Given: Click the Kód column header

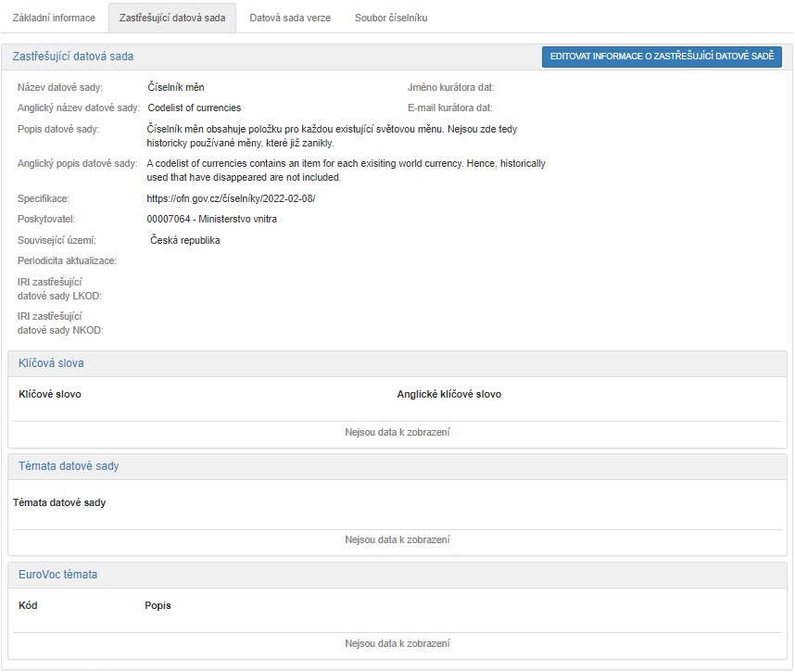Looking at the screenshot, I should pyautogui.click(x=28, y=605).
